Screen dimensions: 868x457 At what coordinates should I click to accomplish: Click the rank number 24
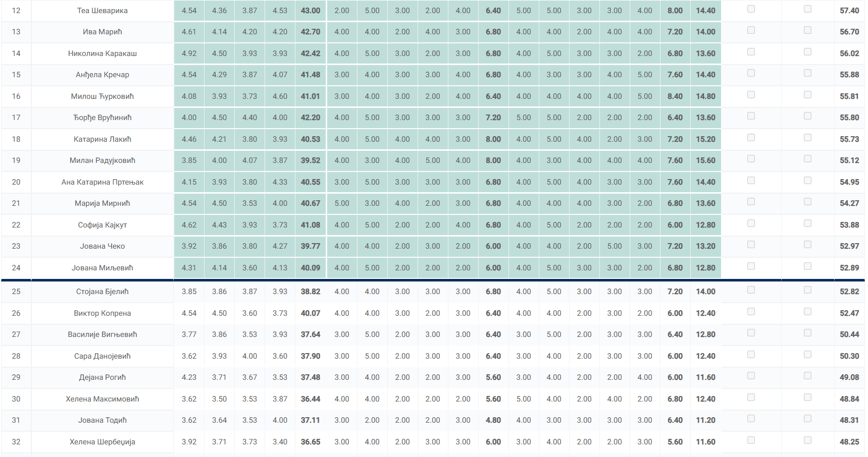16,268
